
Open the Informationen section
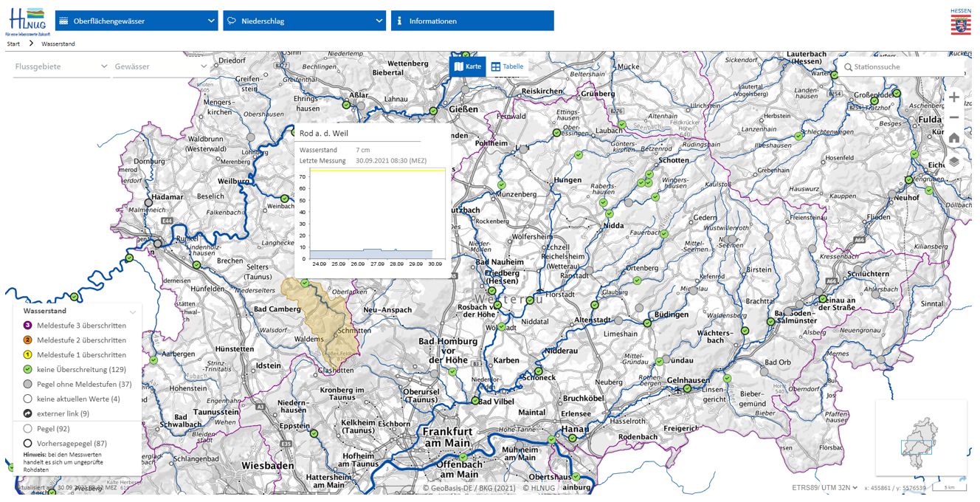[472, 21]
